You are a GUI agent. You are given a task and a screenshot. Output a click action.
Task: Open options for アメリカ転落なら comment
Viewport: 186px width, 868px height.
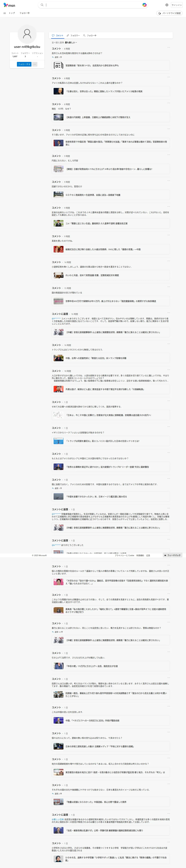click(168, 77)
